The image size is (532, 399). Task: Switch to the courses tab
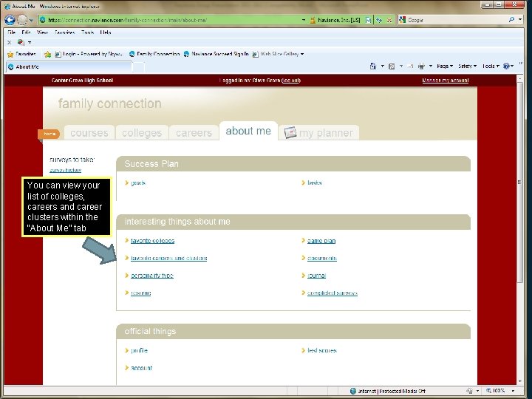89,133
